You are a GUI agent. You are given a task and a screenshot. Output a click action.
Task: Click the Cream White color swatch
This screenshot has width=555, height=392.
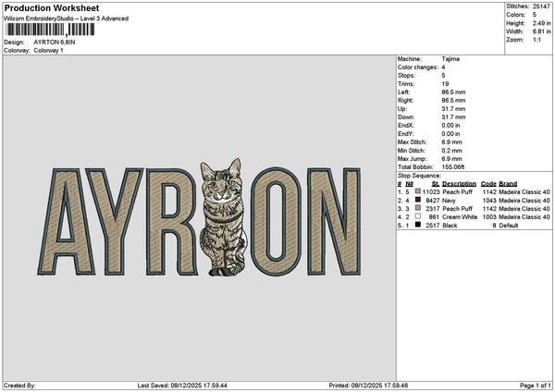(418, 216)
